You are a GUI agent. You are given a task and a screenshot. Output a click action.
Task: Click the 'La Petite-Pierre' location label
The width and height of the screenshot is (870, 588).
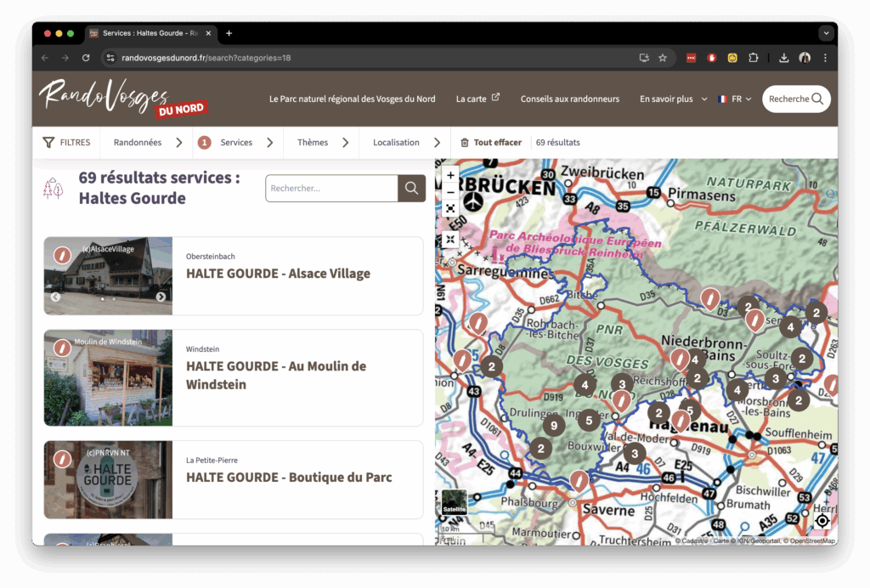(x=212, y=460)
